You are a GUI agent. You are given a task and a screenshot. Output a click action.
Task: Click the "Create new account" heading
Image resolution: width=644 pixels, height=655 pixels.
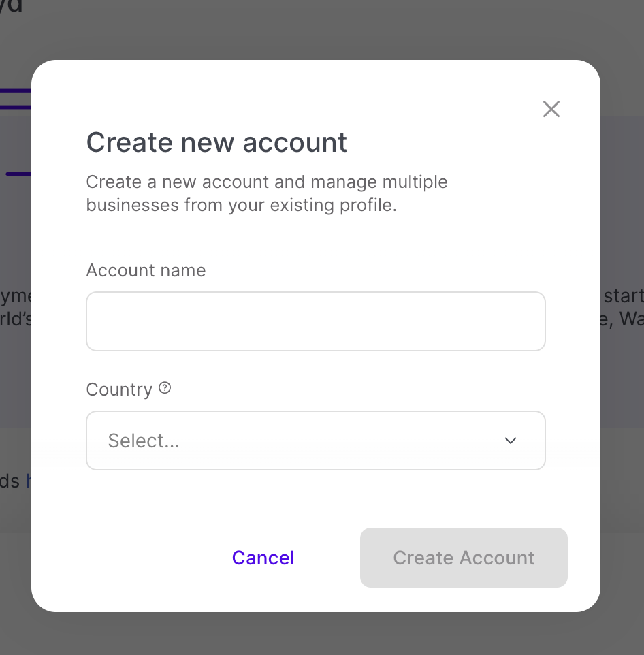point(216,142)
